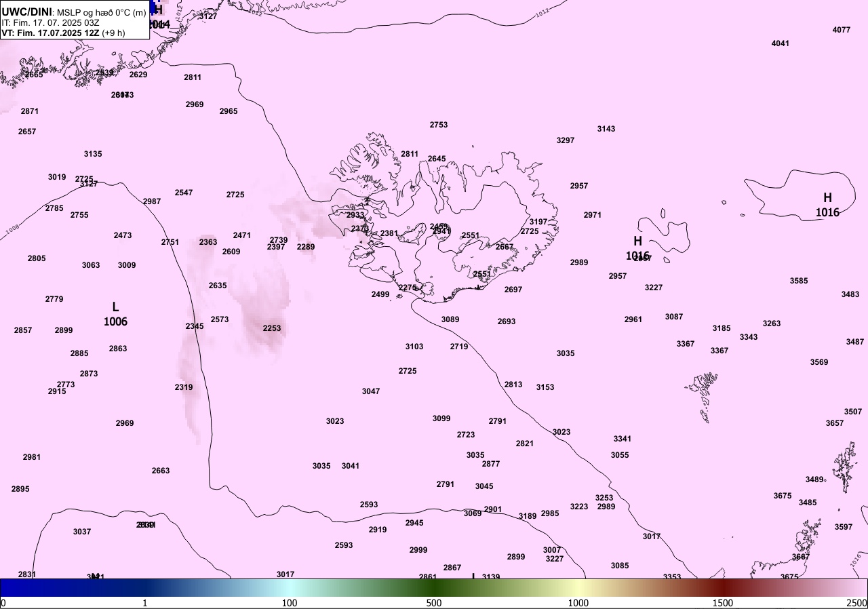Screen dimensions: 868x609
Task: Click the height value 3009
Action: coord(127,265)
